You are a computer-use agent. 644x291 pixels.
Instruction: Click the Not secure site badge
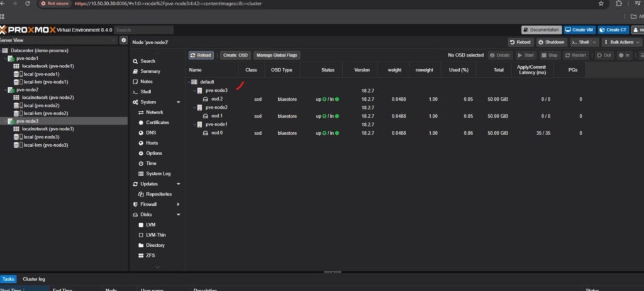tap(55, 3)
